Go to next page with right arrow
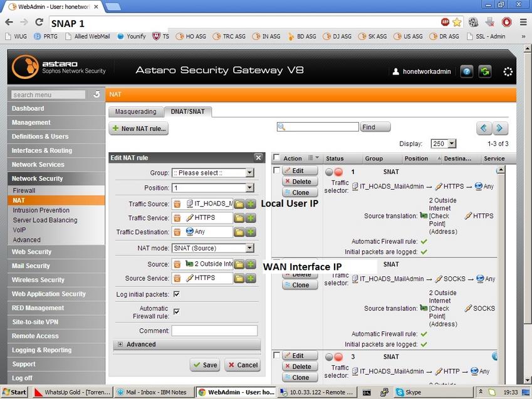The width and height of the screenshot is (532, 399). click(500, 128)
